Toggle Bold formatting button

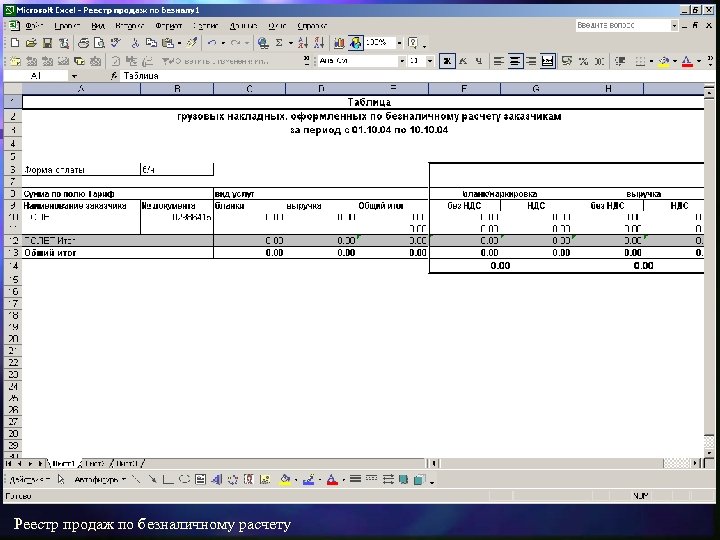pos(447,61)
